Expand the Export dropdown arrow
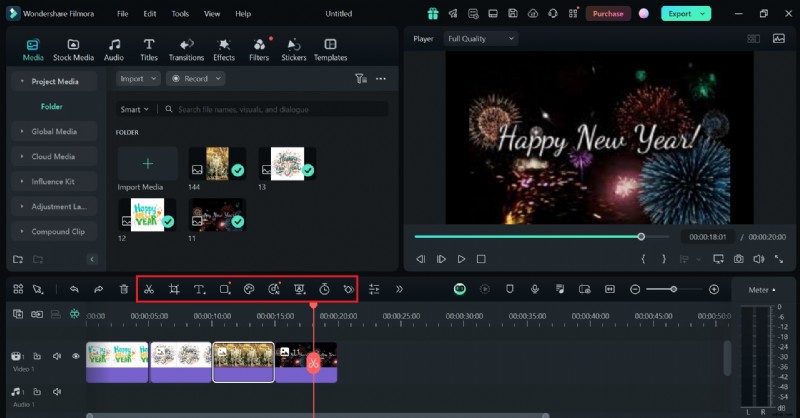The image size is (800, 418). pos(703,14)
